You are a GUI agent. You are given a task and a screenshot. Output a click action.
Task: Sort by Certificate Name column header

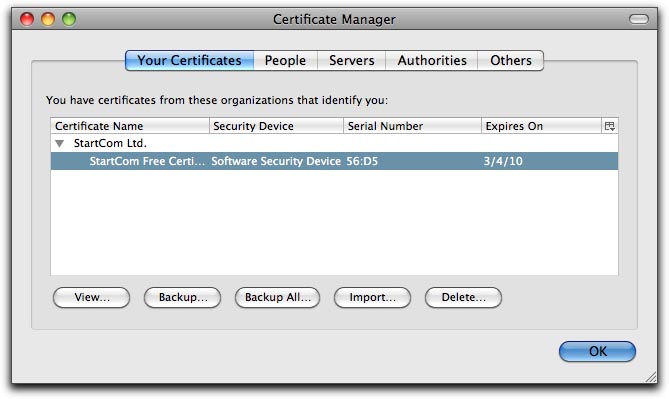130,126
